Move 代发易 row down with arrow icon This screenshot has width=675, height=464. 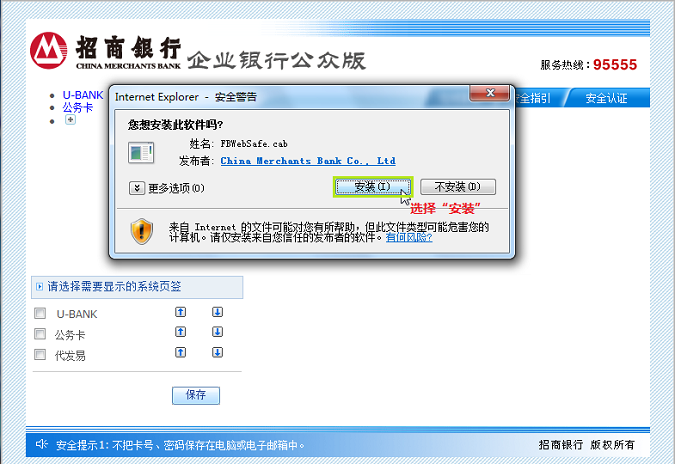217,353
